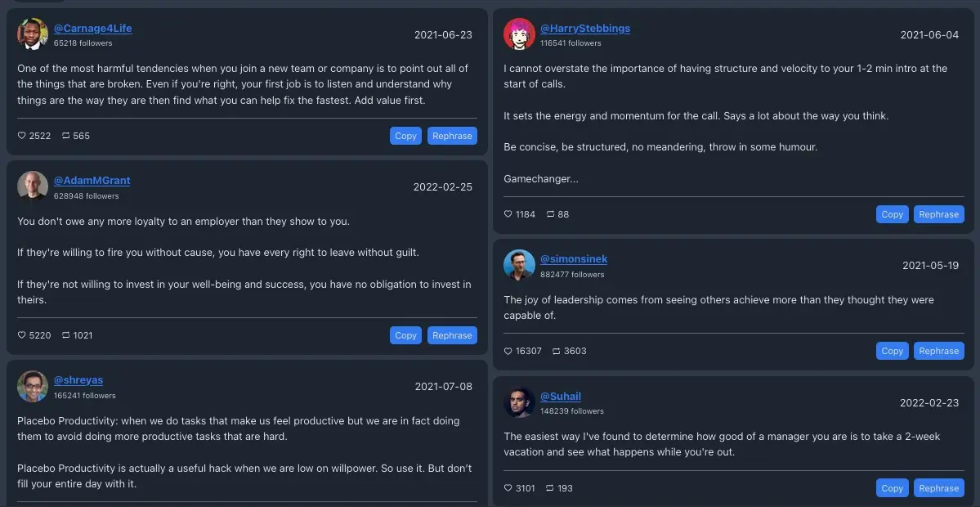Copy the HarryStebbings tweet
Viewport: 980px width, 507px height.
(x=892, y=214)
